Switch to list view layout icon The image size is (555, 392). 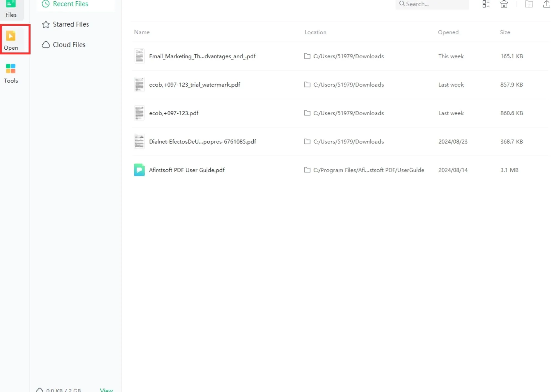486,4
